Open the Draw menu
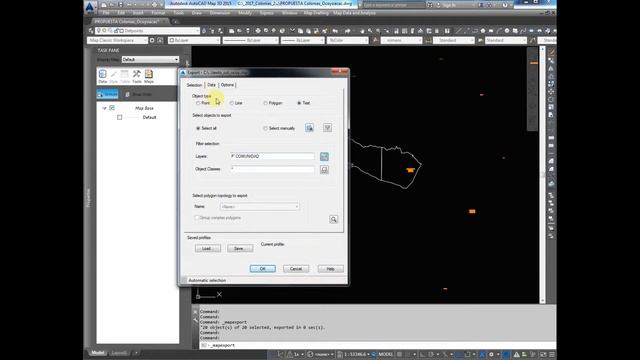The width and height of the screenshot is (640, 360). 197,13
